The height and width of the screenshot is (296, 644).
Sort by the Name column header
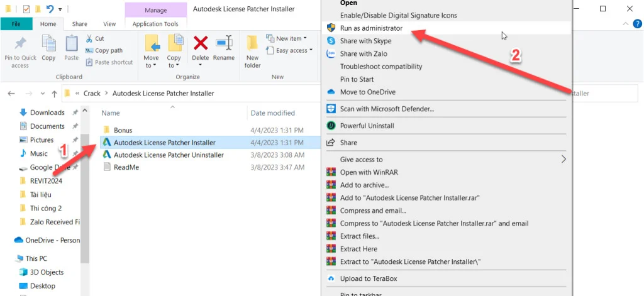(x=111, y=113)
